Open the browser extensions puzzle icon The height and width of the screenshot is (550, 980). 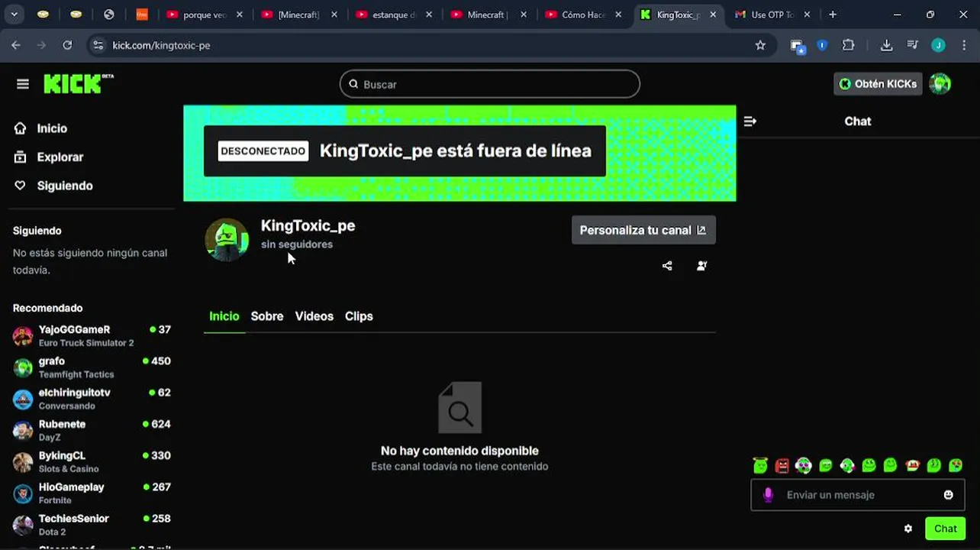848,45
